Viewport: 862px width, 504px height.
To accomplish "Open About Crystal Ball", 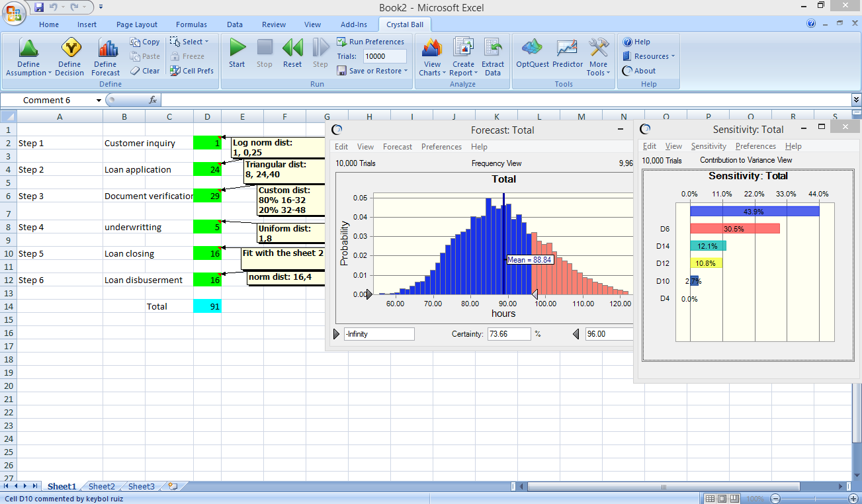I will [x=639, y=71].
